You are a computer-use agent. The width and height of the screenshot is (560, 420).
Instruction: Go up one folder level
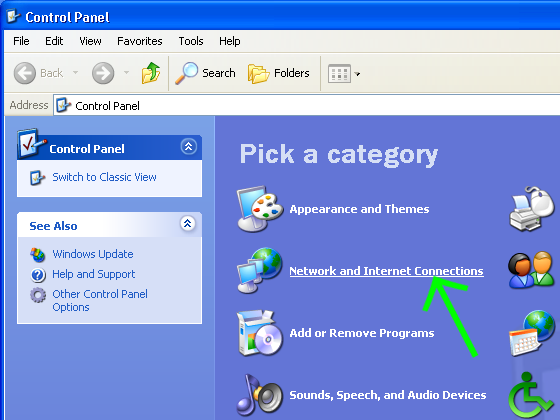click(151, 73)
